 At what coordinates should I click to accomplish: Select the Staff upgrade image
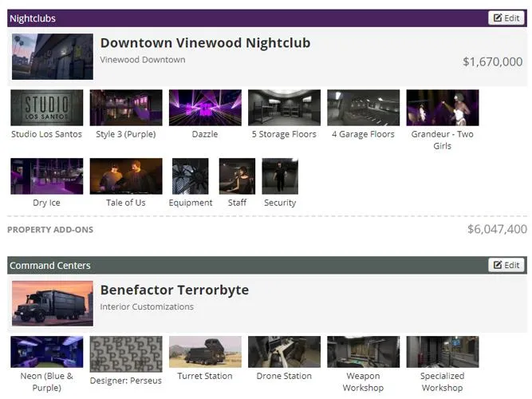(x=237, y=176)
